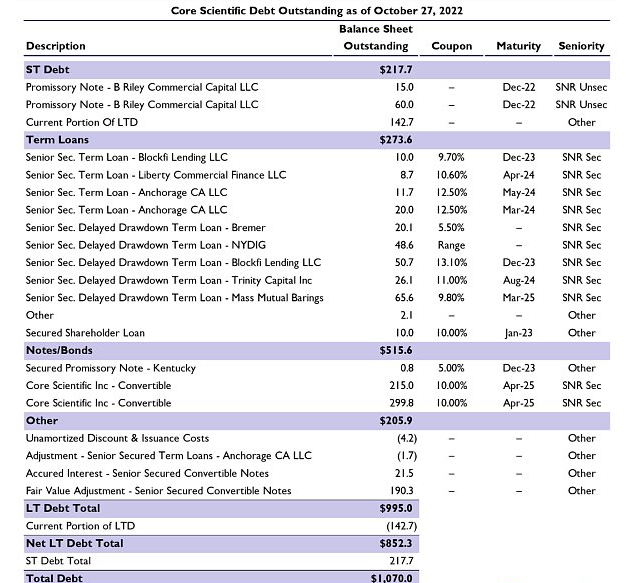
Task: Click the '299.8' convertible amount
Action: tap(402, 403)
